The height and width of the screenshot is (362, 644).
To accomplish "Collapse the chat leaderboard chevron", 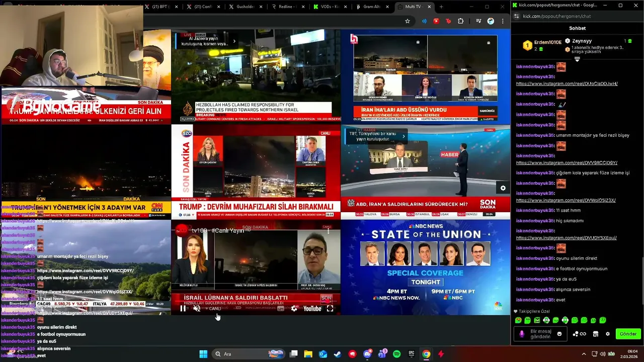I will pos(577,59).
